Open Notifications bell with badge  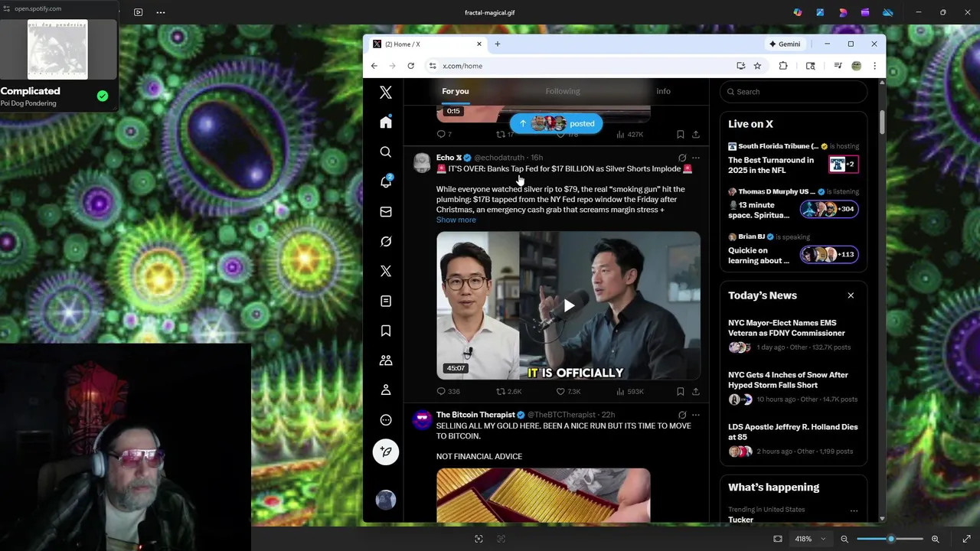coord(386,181)
